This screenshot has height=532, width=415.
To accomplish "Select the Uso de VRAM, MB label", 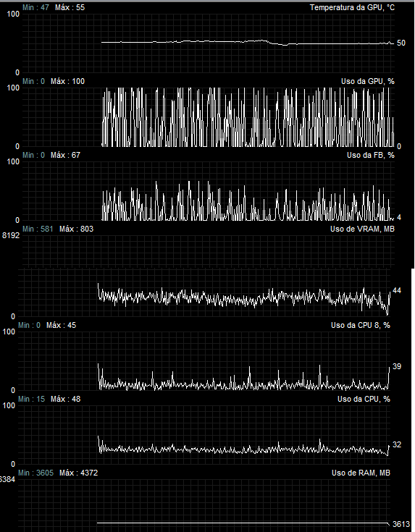I will pyautogui.click(x=362, y=229).
